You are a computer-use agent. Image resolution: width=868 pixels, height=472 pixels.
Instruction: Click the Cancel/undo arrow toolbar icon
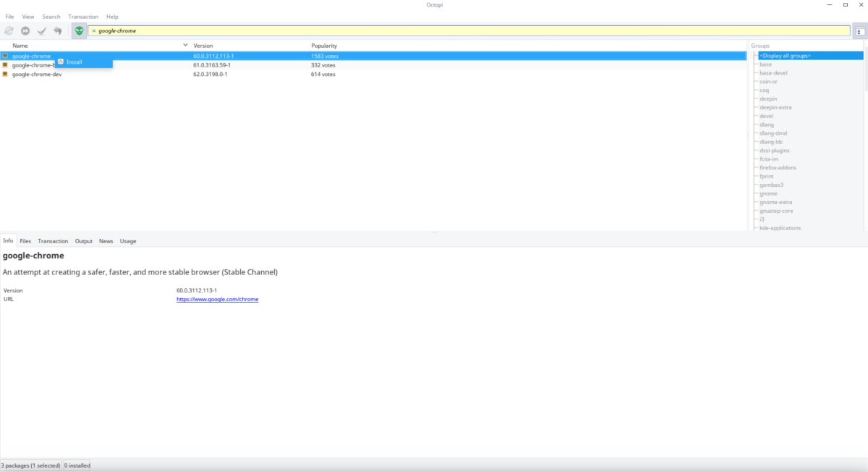coord(58,30)
